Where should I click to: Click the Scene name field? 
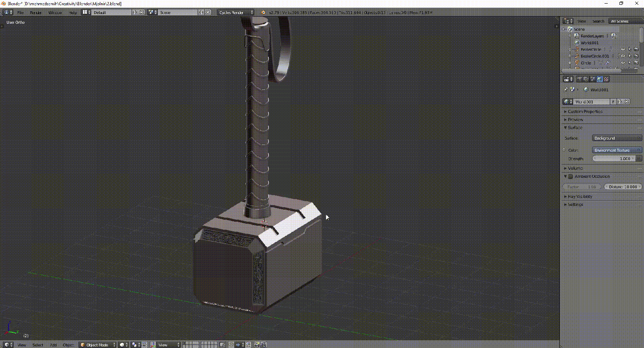(x=178, y=12)
